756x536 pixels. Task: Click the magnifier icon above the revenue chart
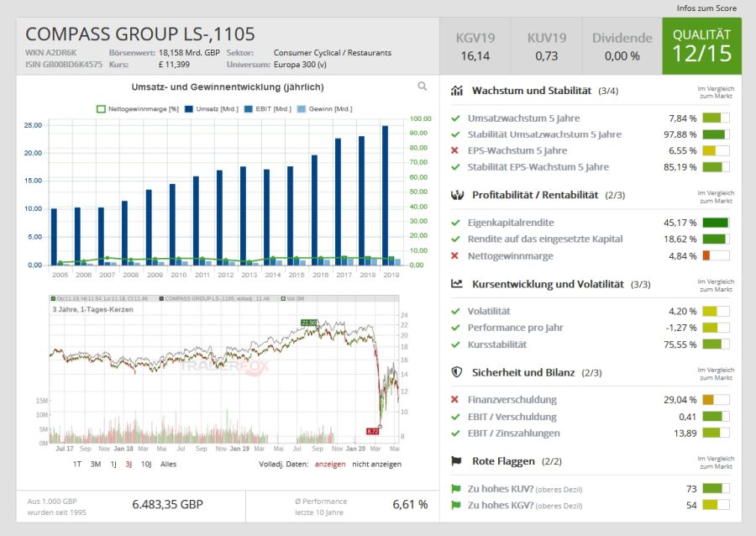click(423, 87)
